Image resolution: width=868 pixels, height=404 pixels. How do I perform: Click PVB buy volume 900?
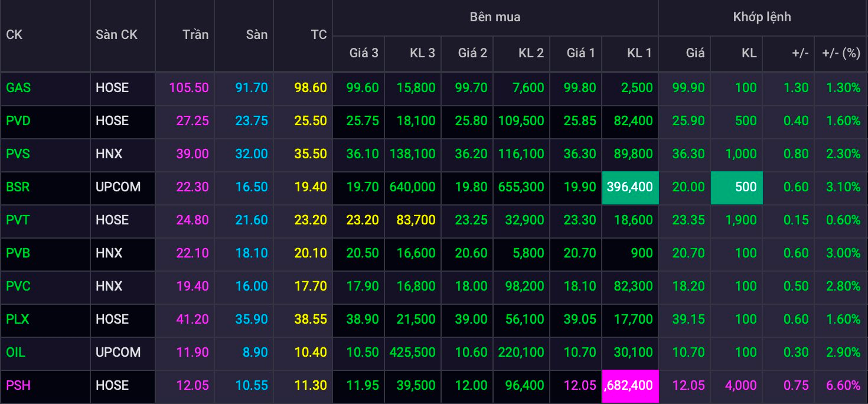642,253
